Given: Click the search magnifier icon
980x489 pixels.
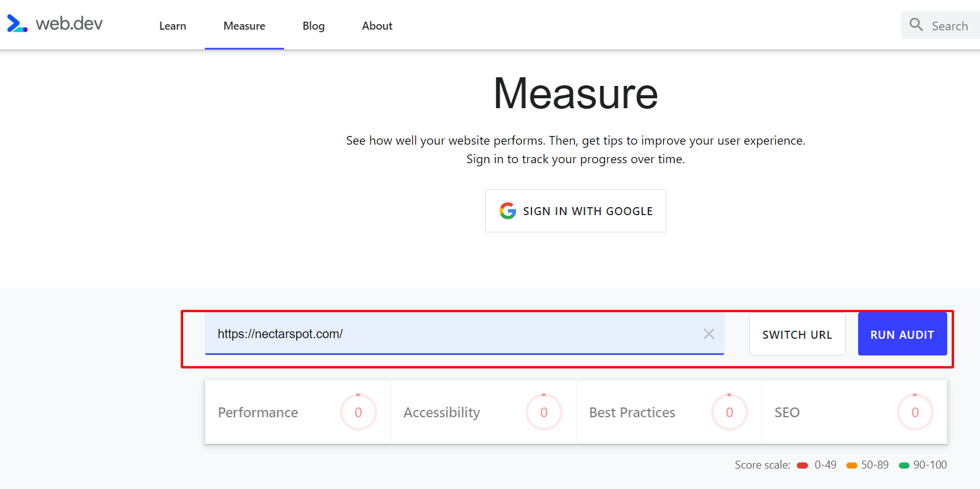Looking at the screenshot, I should [x=916, y=25].
